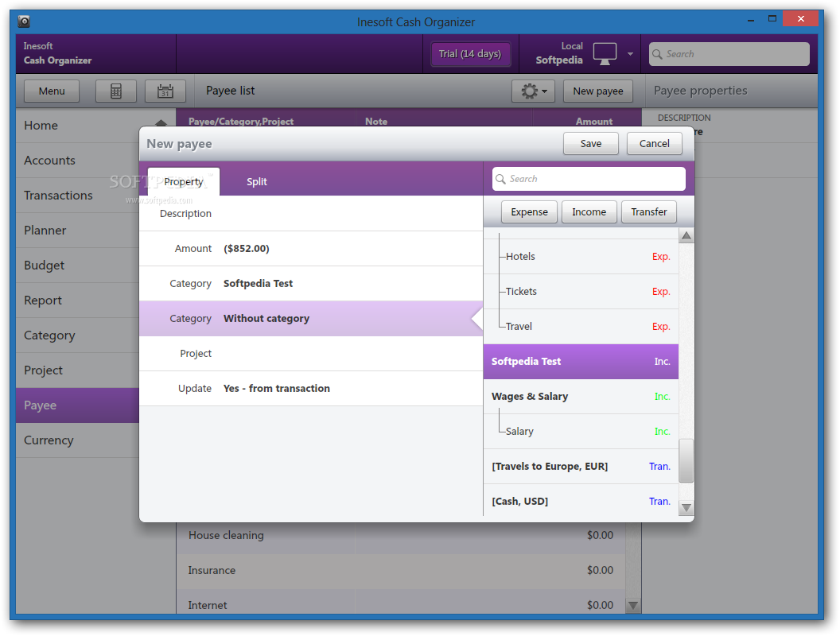840x636 pixels.
Task: Filter categories by Expense
Action: 529,212
